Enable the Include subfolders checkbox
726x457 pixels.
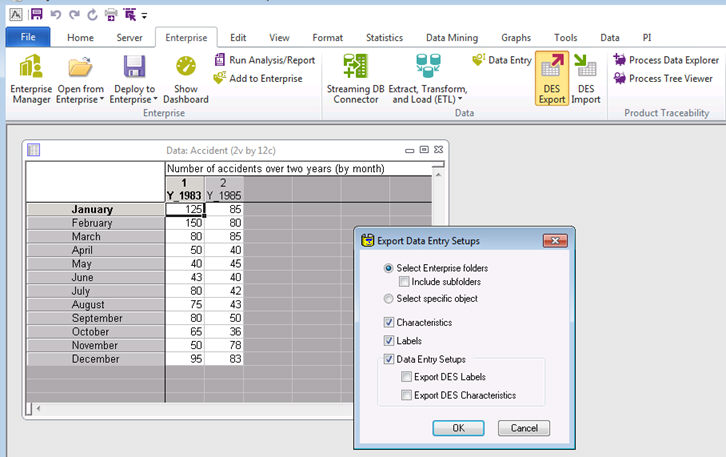click(404, 282)
